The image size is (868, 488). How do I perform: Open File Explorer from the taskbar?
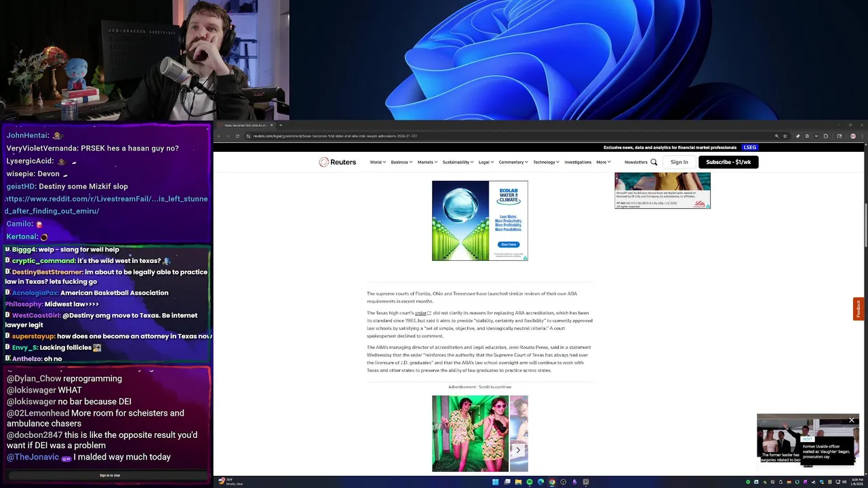518,482
